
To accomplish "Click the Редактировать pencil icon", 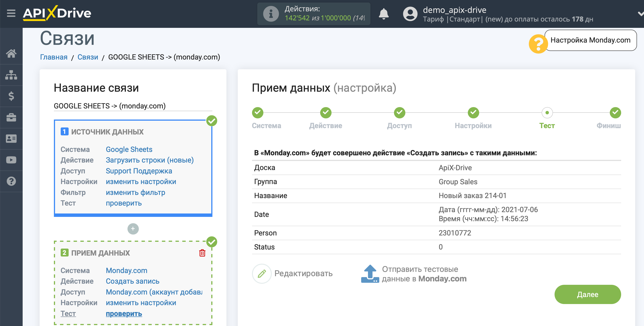I will pyautogui.click(x=262, y=273).
